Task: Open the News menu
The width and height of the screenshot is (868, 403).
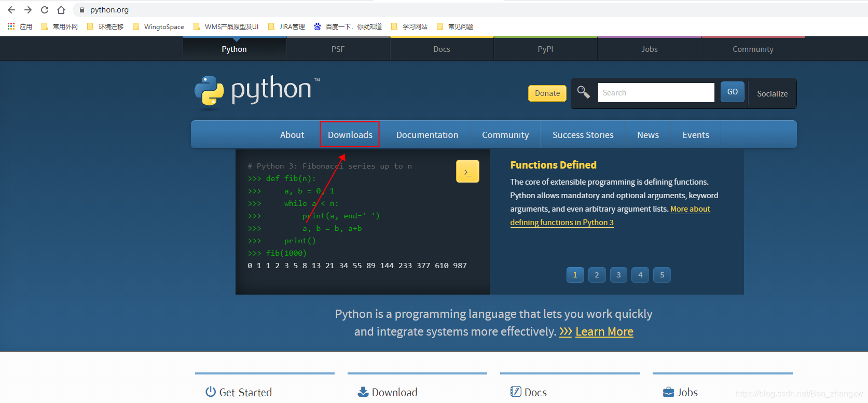Action: click(x=648, y=135)
